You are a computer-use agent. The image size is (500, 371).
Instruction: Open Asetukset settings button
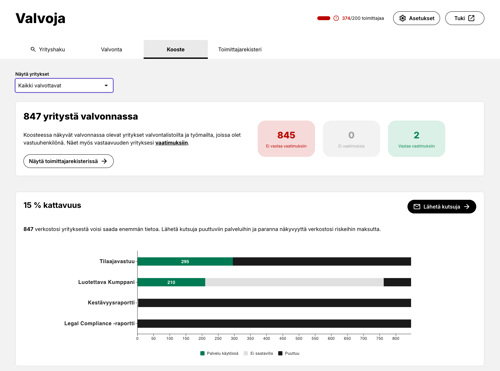416,18
